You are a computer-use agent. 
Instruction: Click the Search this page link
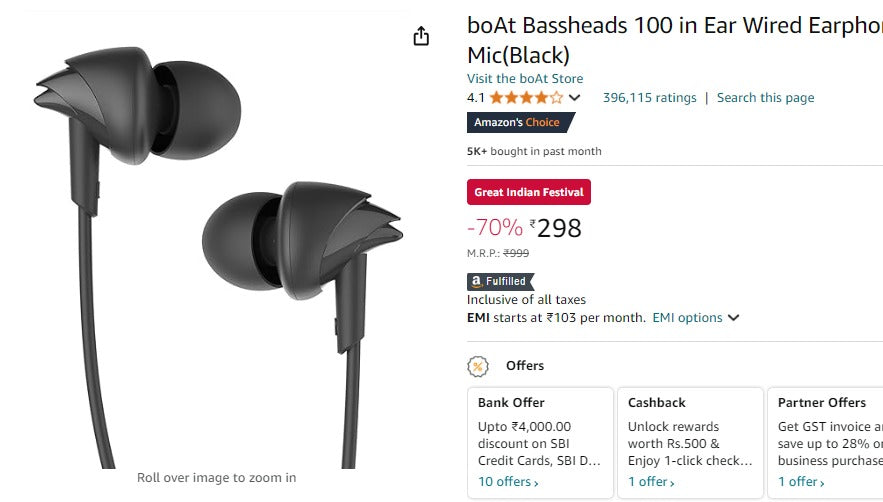pos(765,98)
